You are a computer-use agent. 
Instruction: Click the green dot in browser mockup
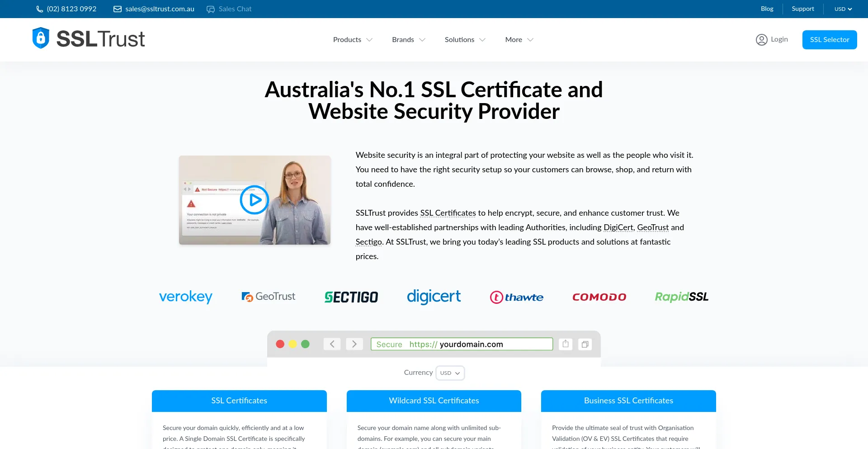[x=306, y=344]
